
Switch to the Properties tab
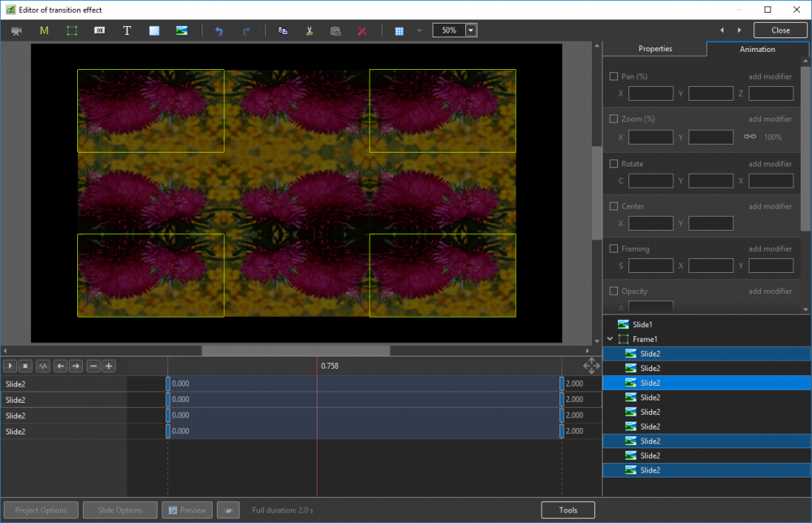pyautogui.click(x=654, y=49)
